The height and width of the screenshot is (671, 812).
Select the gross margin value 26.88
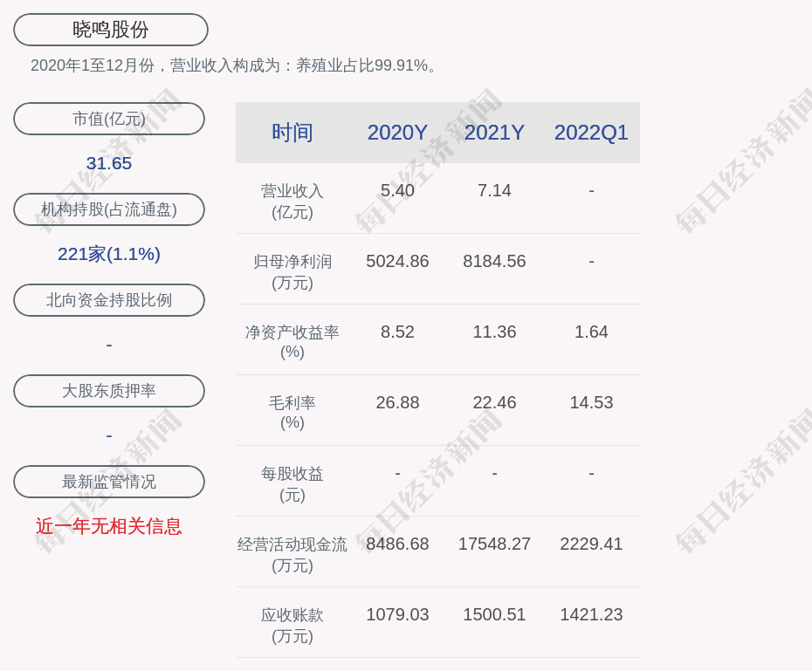pyautogui.click(x=398, y=402)
